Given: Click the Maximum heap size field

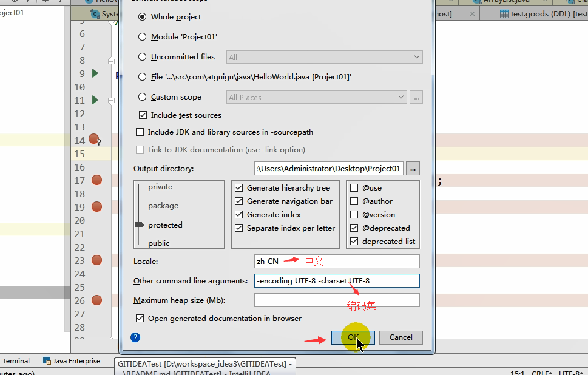Looking at the screenshot, I should (337, 300).
